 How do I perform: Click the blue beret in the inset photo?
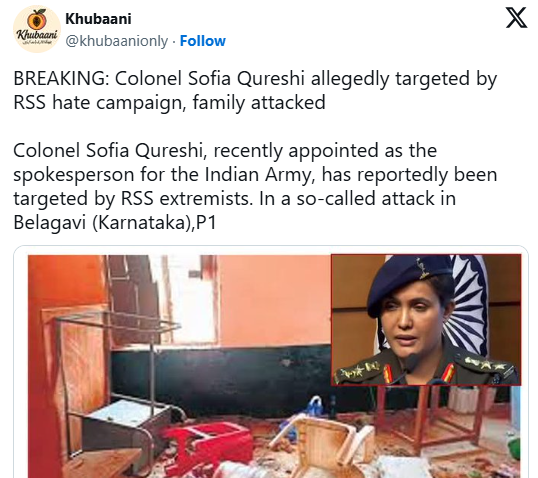tap(407, 282)
